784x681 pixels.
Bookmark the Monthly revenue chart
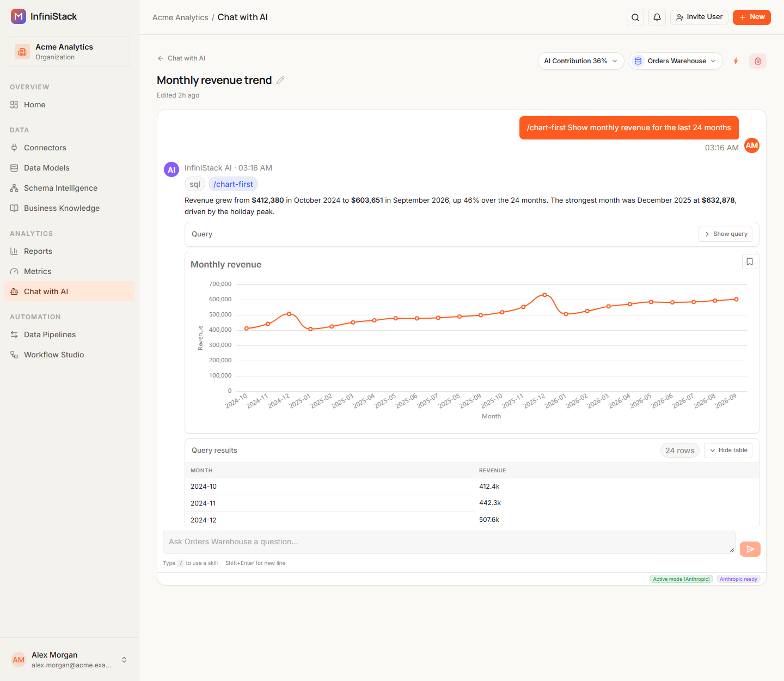pos(750,262)
